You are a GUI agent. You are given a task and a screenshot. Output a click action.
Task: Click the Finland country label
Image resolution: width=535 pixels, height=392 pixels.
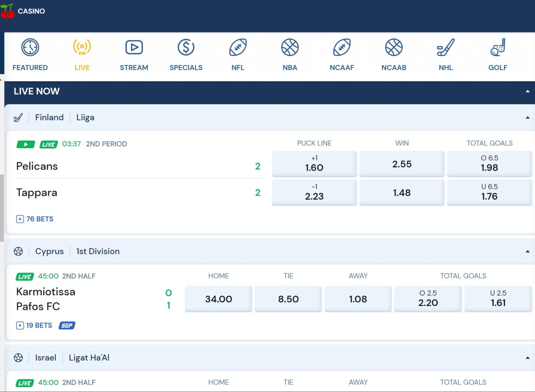coord(50,118)
